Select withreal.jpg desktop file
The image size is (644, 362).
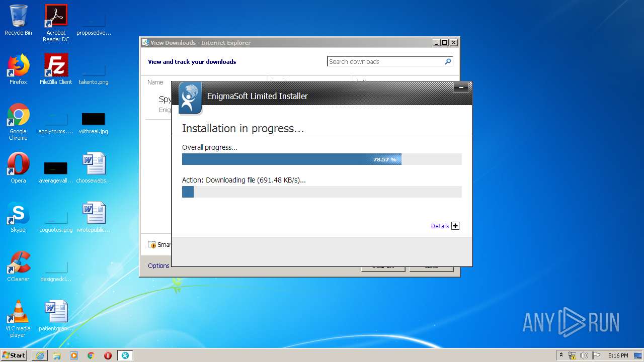click(94, 123)
